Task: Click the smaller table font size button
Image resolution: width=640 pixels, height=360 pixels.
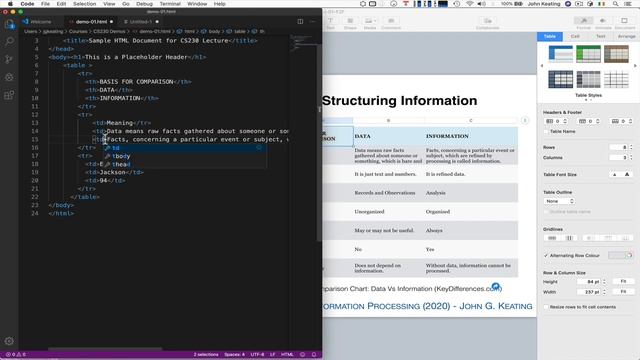Action: coord(615,174)
